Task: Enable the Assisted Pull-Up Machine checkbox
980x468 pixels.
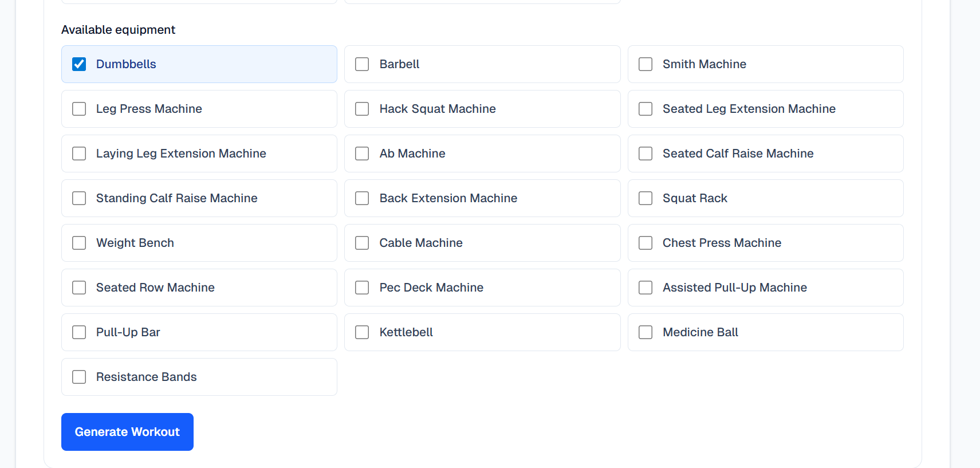Action: 646,288
